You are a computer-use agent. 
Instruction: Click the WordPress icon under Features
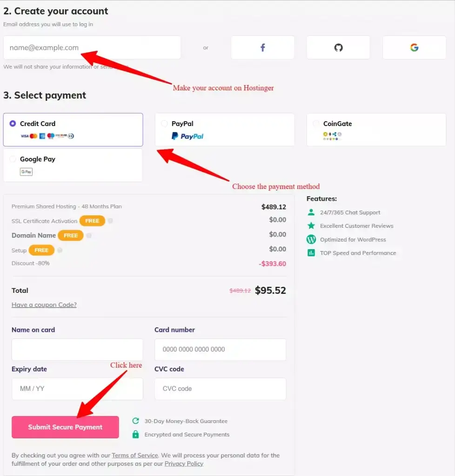pos(310,239)
